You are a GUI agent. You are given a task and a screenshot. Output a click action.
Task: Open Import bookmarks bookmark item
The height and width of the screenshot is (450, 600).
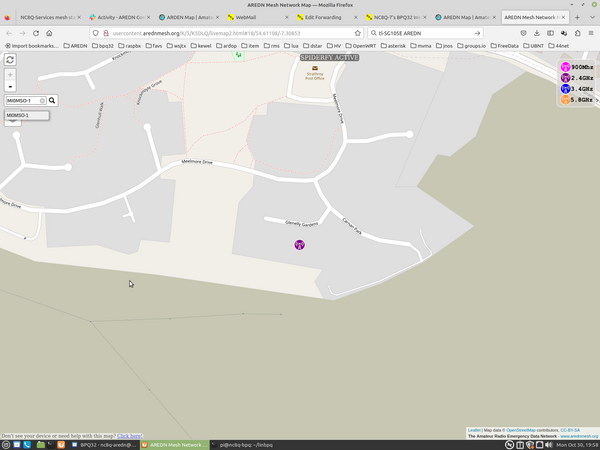click(x=32, y=46)
